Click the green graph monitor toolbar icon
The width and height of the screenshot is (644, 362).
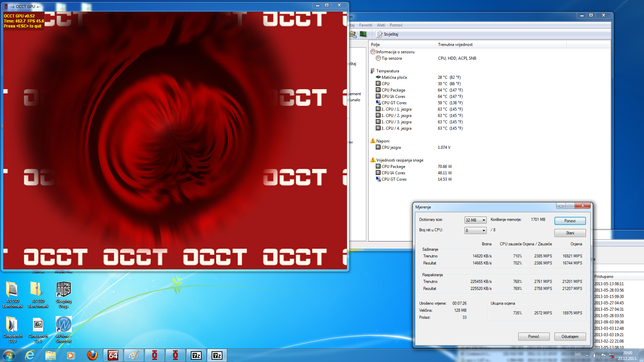[363, 34]
